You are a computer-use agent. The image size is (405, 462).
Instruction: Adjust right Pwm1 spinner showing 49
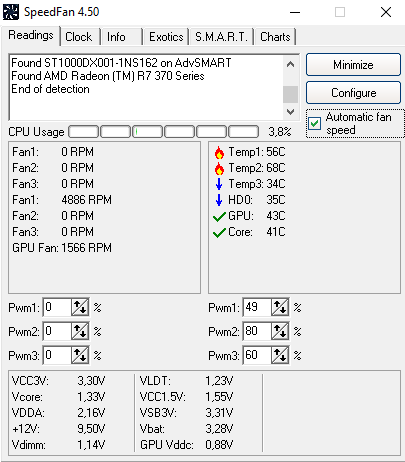click(x=280, y=307)
